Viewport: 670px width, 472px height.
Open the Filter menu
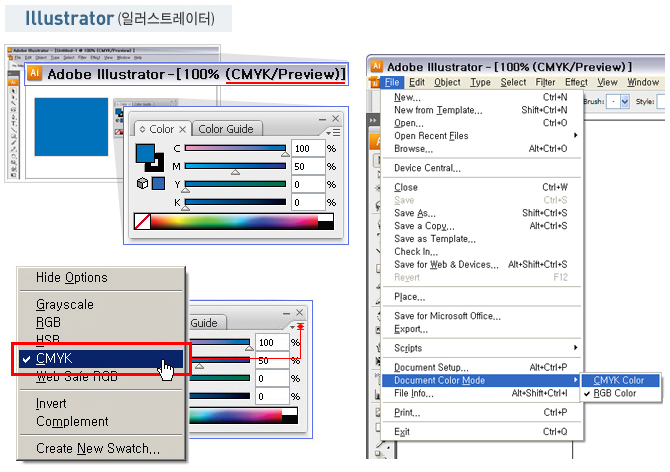pyautogui.click(x=545, y=82)
